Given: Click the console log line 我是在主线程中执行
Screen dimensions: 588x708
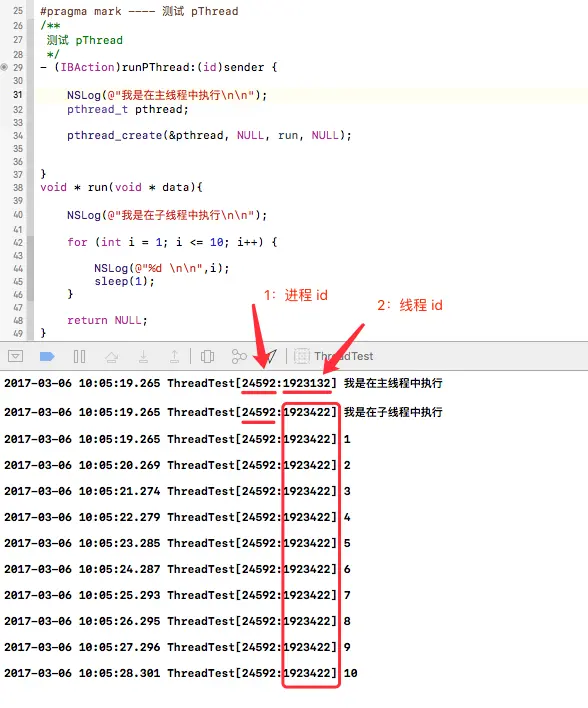Looking at the screenshot, I should [223, 383].
